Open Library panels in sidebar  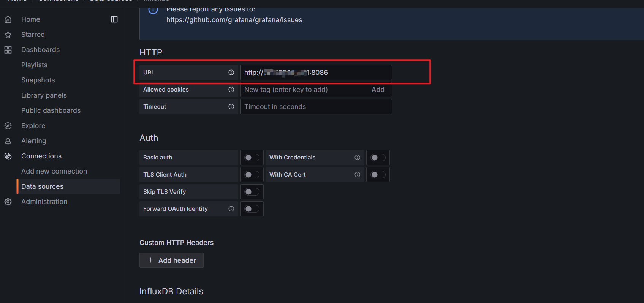click(x=44, y=95)
